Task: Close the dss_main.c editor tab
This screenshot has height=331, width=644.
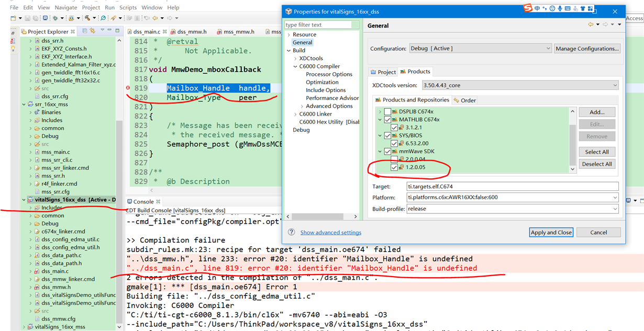Action: [164, 31]
